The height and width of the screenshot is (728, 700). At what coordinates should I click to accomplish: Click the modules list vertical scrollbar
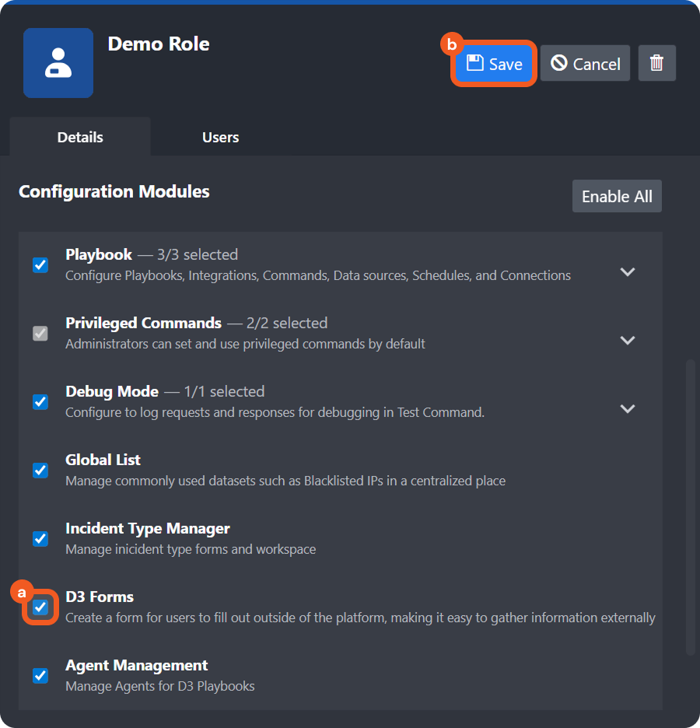point(691,506)
